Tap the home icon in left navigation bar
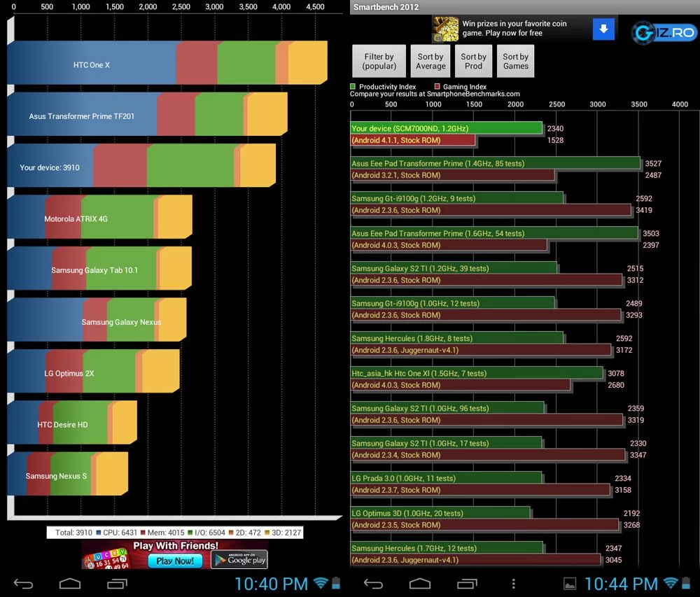This screenshot has height=597, width=700. click(70, 584)
